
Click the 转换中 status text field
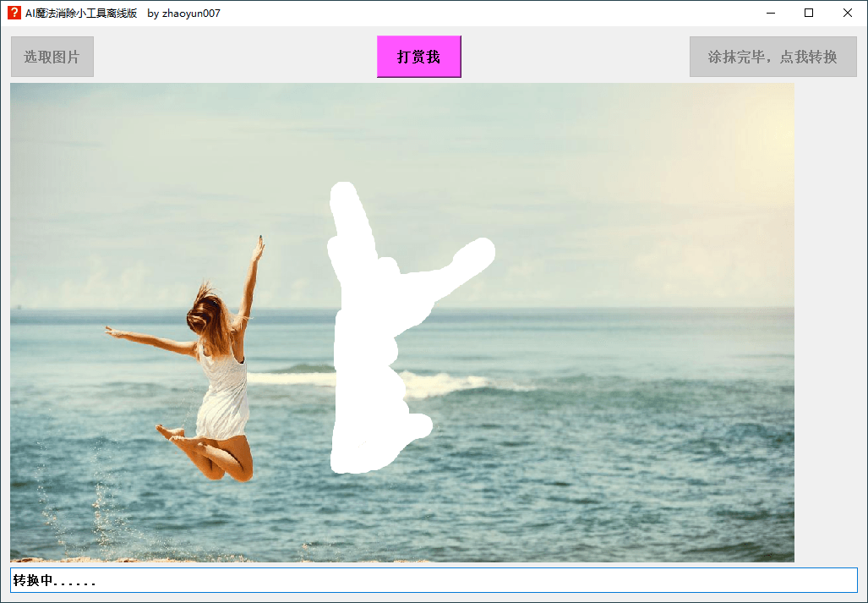click(x=433, y=580)
